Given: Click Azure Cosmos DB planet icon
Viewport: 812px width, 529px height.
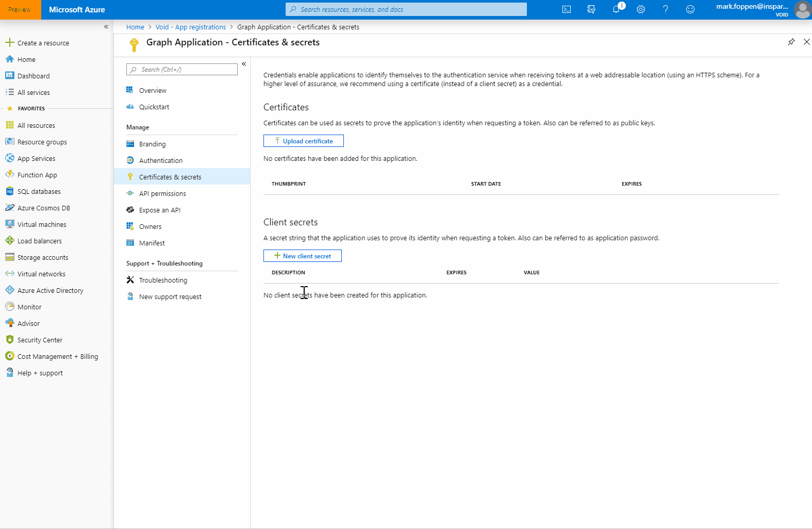Looking at the screenshot, I should [x=9, y=208].
